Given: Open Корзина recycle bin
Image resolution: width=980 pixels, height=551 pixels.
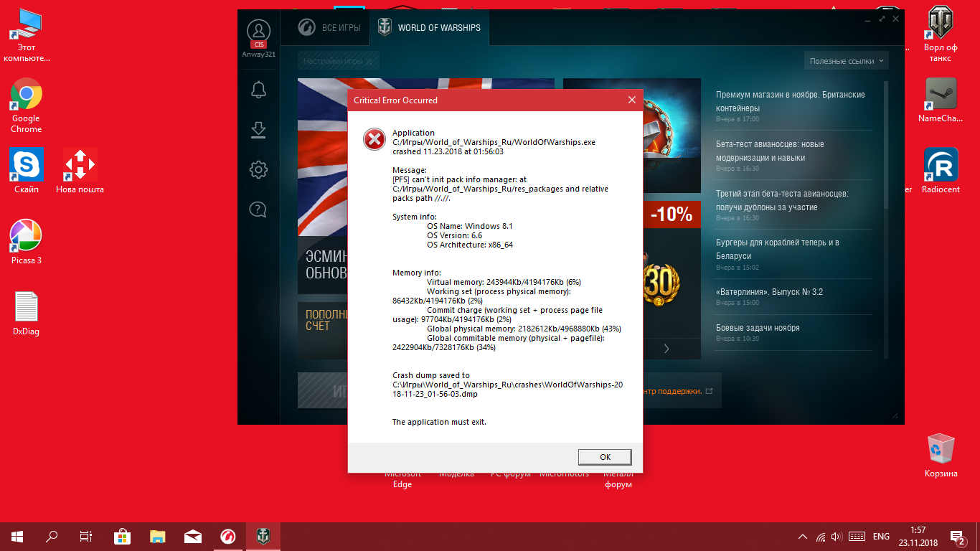Looking at the screenshot, I should click(x=940, y=455).
